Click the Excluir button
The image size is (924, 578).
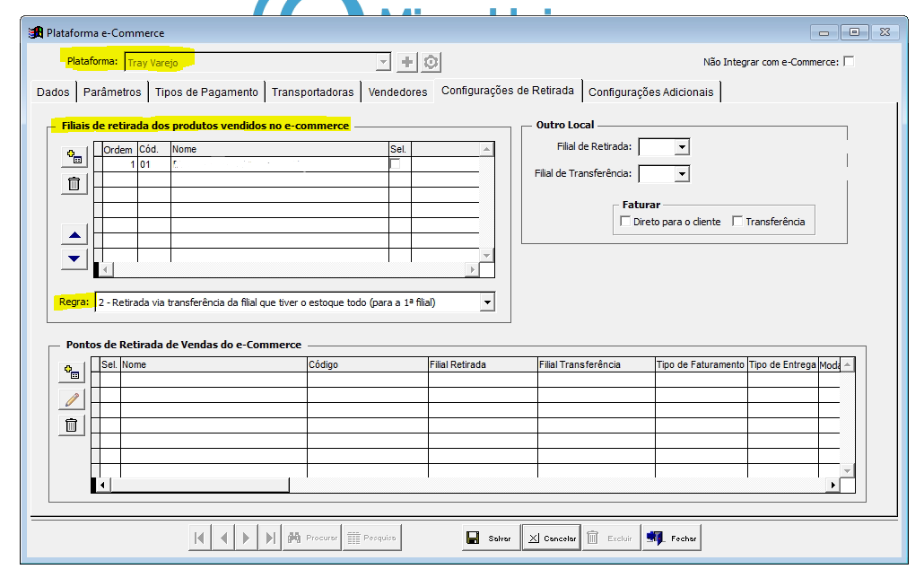click(x=612, y=538)
